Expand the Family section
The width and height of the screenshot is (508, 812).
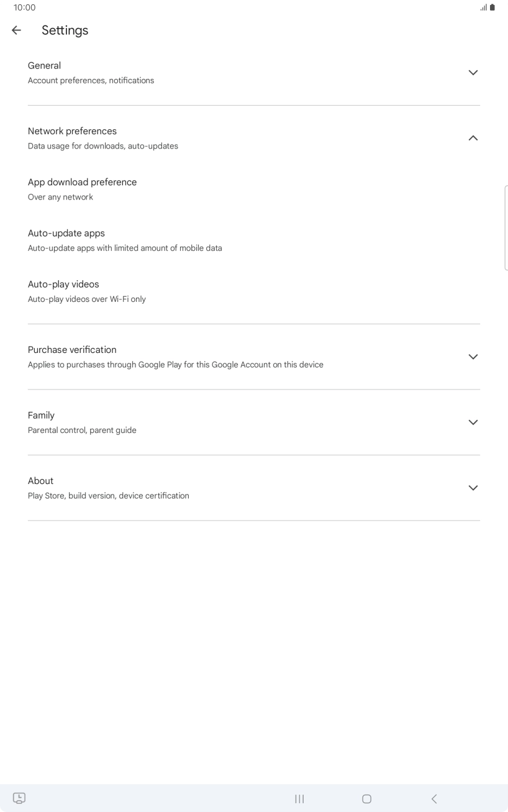[473, 422]
